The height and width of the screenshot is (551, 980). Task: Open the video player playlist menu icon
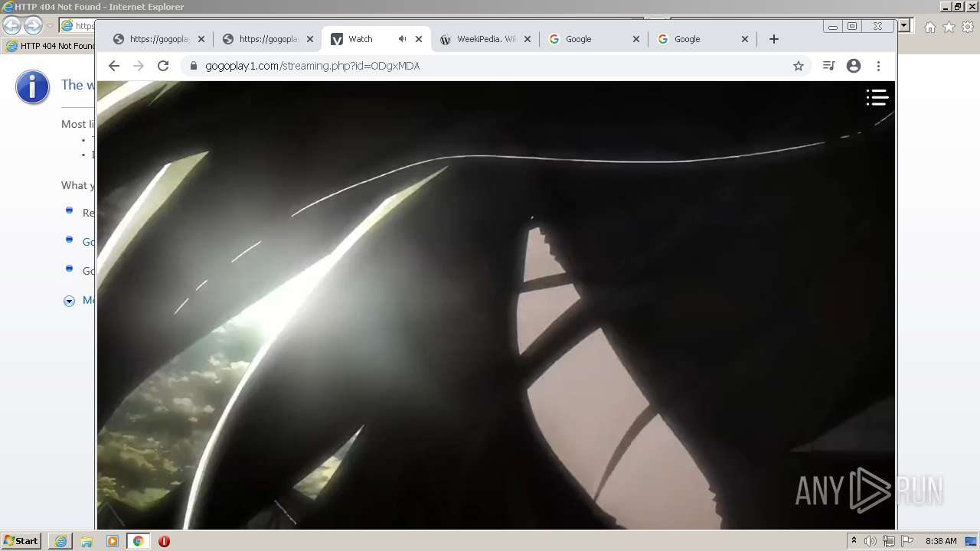(x=877, y=97)
